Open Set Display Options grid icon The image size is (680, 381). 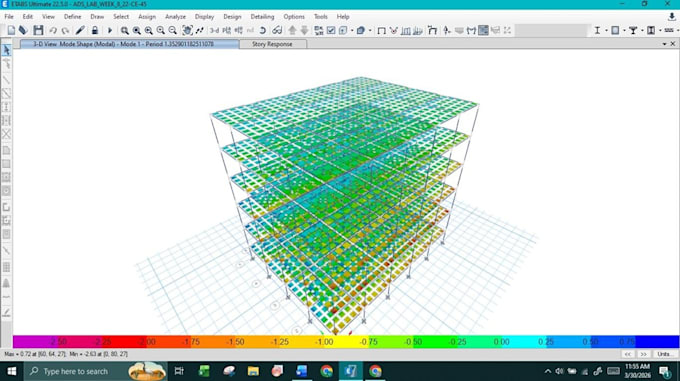[x=319, y=30]
